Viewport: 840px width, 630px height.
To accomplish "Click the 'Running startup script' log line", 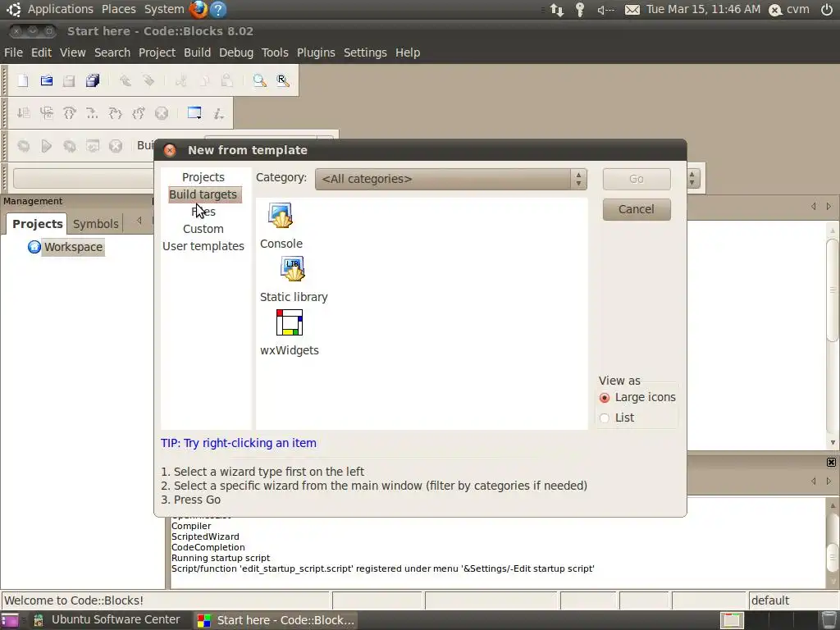I will click(221, 558).
